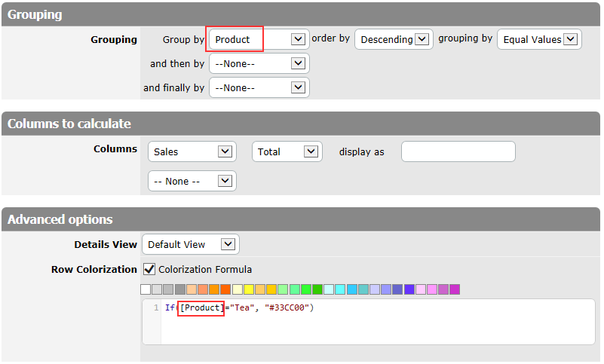Image resolution: width=604 pixels, height=364 pixels.
Task: Pick the lightest gray color swatch
Action: pyautogui.click(x=157, y=289)
